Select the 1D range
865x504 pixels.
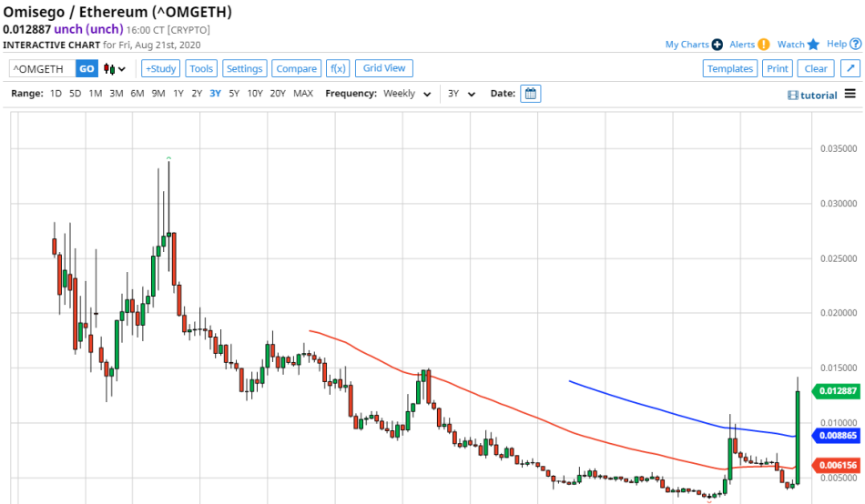pyautogui.click(x=56, y=94)
